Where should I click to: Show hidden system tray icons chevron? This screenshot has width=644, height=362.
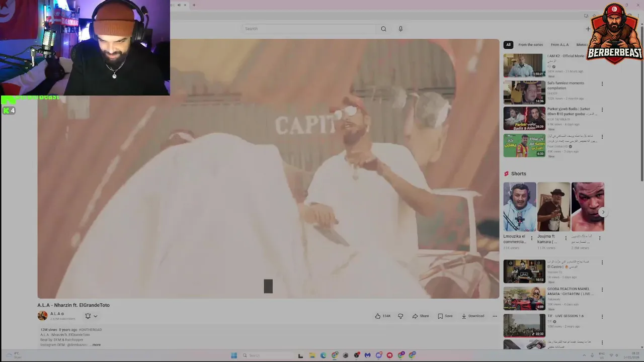(x=584, y=355)
